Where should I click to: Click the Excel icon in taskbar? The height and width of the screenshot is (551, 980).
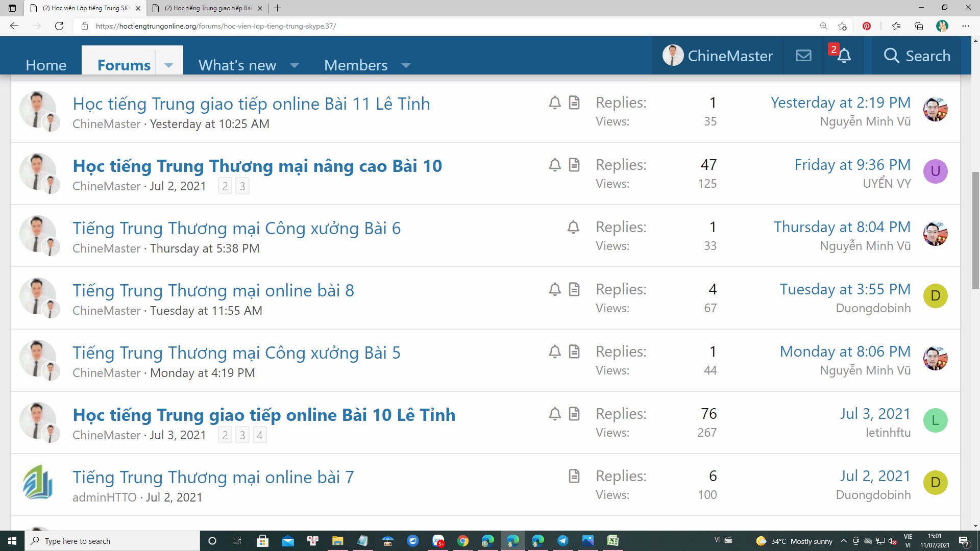coord(612,541)
